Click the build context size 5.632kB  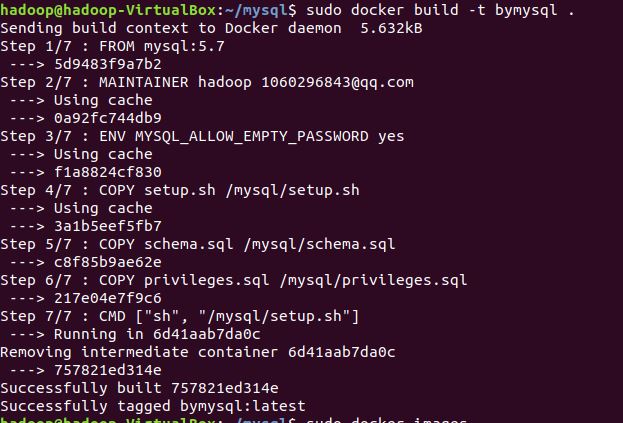(x=391, y=28)
